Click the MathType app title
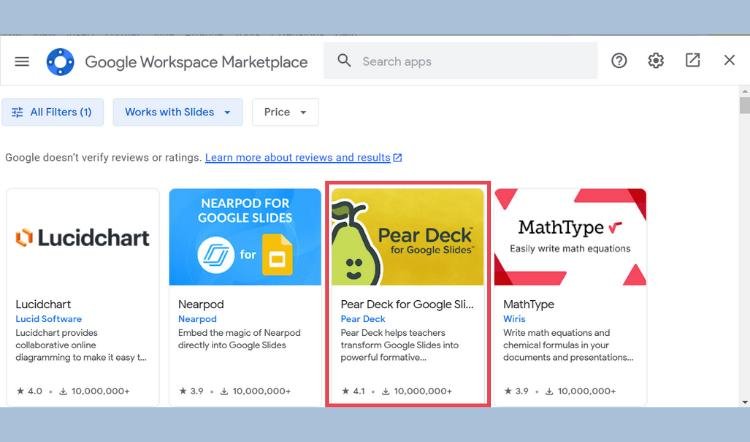 coord(529,304)
